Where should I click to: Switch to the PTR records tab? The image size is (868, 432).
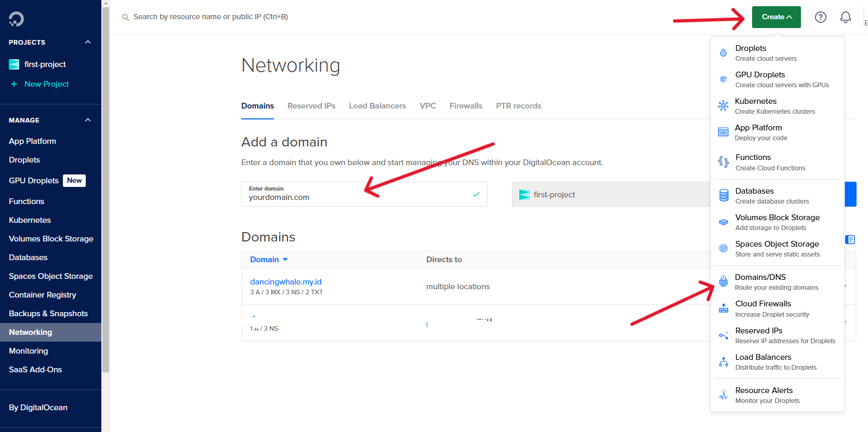pos(519,106)
